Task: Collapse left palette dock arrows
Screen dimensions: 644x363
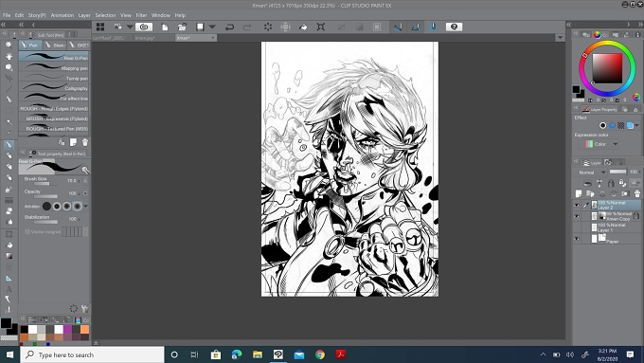Action: pyautogui.click(x=3, y=25)
